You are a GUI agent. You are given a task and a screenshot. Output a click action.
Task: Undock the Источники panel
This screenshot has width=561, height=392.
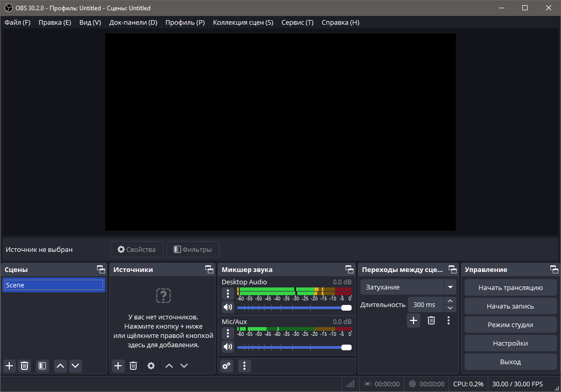[x=209, y=269]
